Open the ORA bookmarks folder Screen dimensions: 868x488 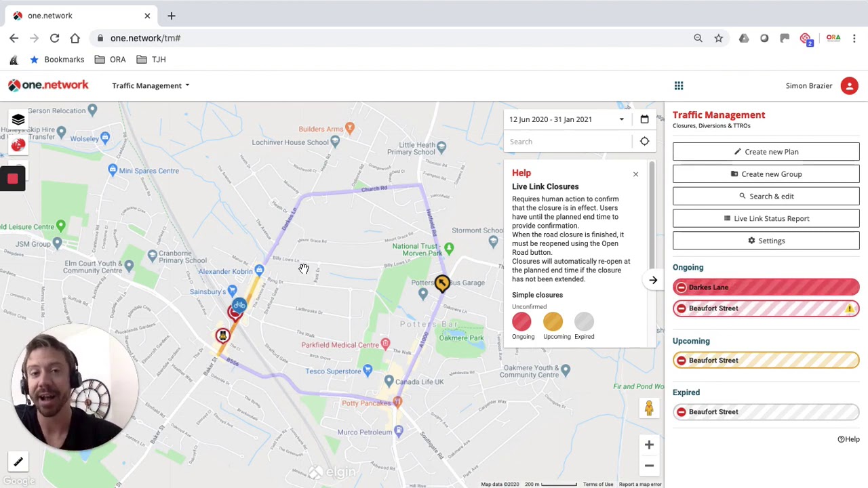[x=110, y=60]
